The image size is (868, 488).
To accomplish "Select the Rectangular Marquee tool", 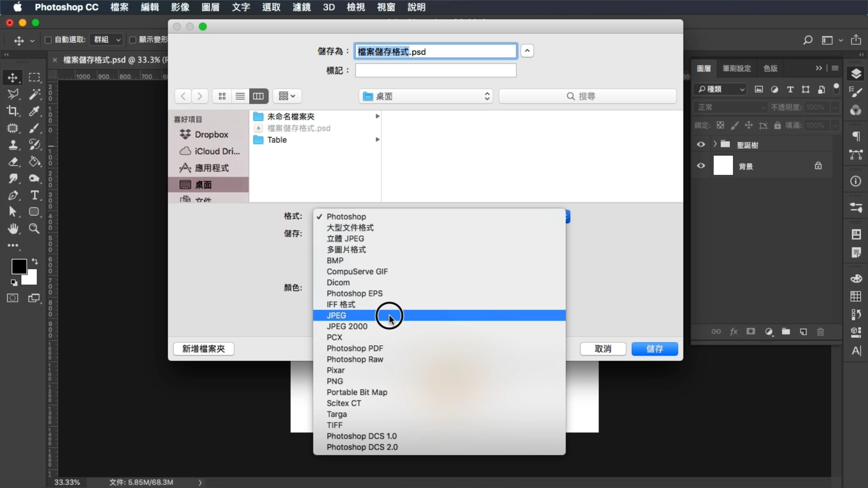I will click(34, 78).
